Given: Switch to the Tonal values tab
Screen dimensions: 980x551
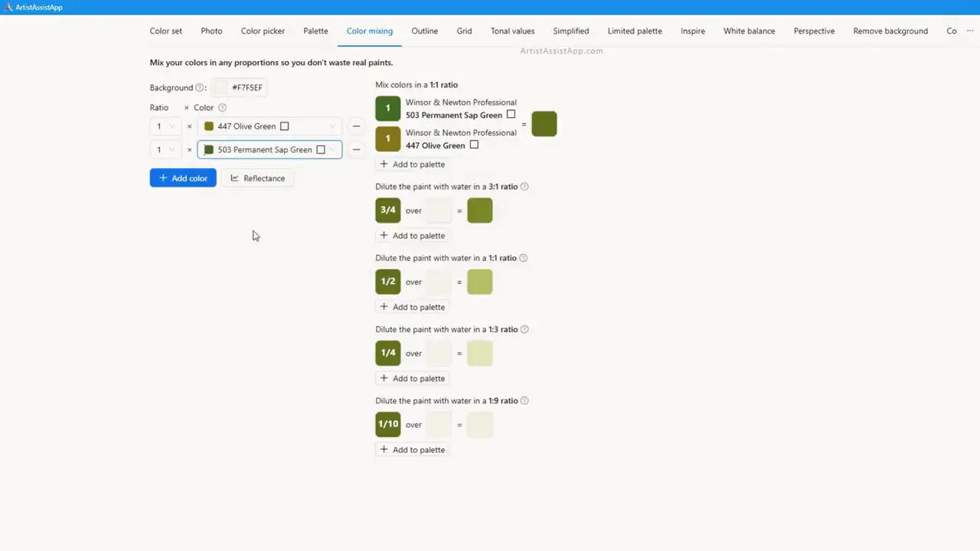Looking at the screenshot, I should pos(512,31).
